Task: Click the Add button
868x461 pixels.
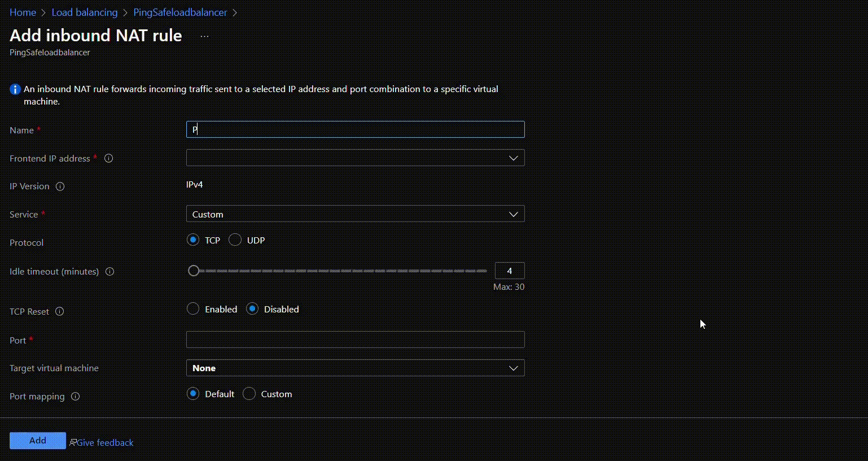Action: point(38,441)
